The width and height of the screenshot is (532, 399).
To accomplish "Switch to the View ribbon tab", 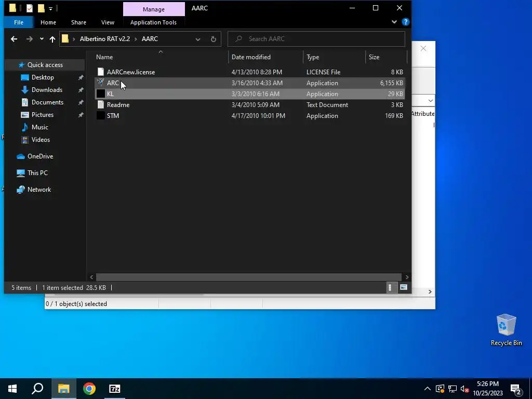I will click(108, 22).
